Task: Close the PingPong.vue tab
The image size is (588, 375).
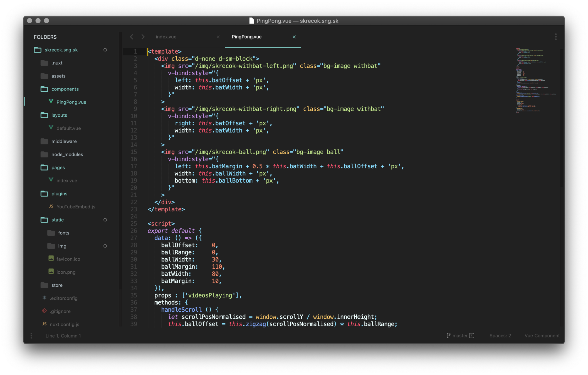Action: click(x=294, y=37)
